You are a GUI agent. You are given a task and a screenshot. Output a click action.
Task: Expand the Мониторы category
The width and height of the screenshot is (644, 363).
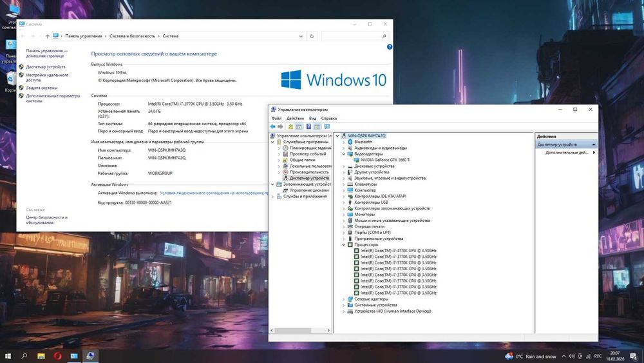(x=344, y=215)
